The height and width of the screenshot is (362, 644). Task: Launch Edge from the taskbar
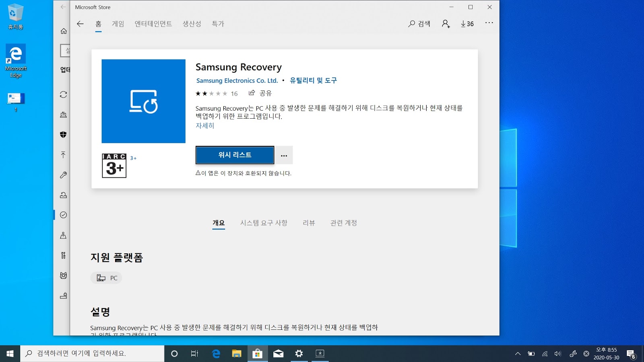[216, 354]
